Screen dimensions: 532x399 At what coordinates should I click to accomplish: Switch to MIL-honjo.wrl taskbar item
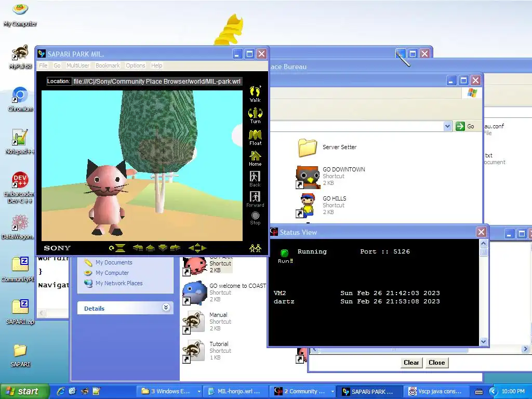[234, 391]
